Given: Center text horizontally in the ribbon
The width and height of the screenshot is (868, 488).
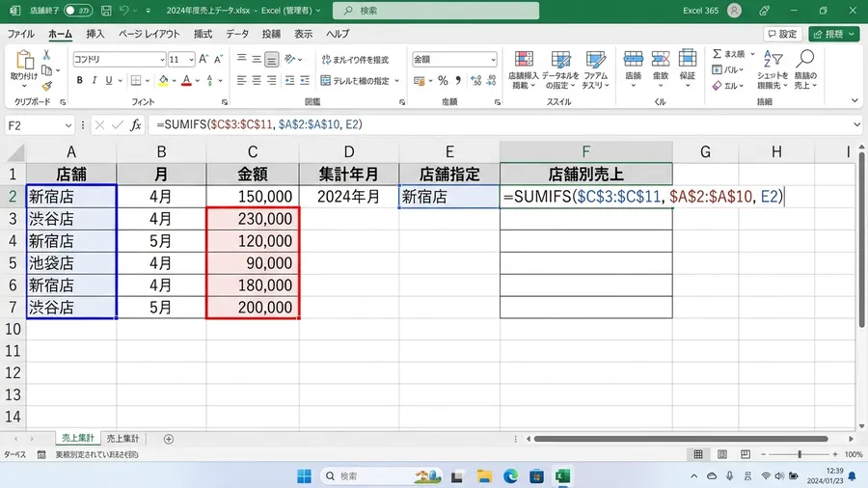Looking at the screenshot, I should pyautogui.click(x=257, y=81).
